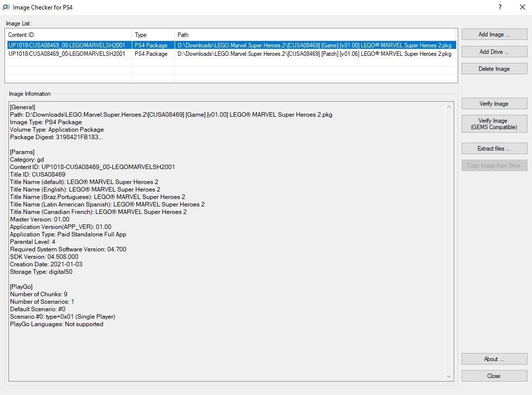Click the Title Name (English) line
Image resolution: width=532 pixels, height=395 pixels.
pos(85,190)
